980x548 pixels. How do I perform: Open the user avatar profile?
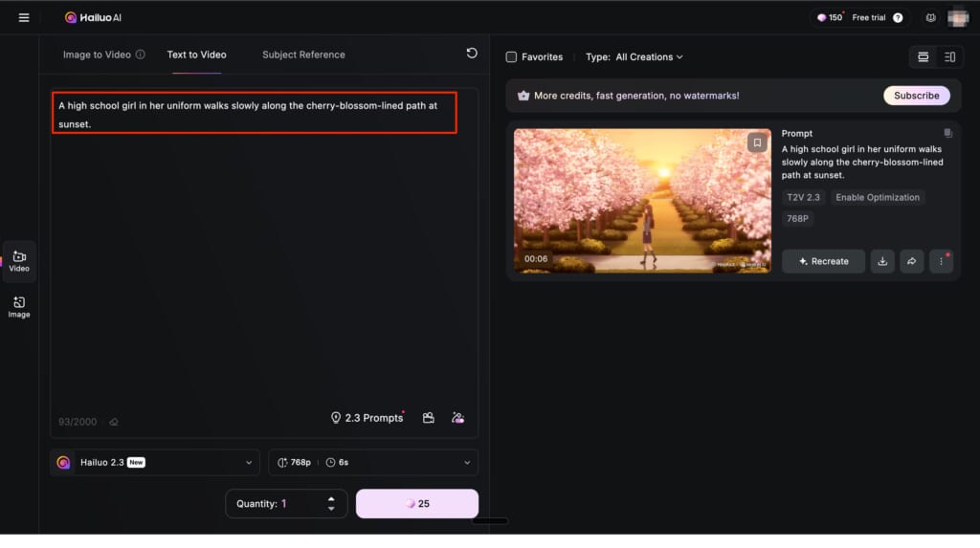pyautogui.click(x=957, y=17)
